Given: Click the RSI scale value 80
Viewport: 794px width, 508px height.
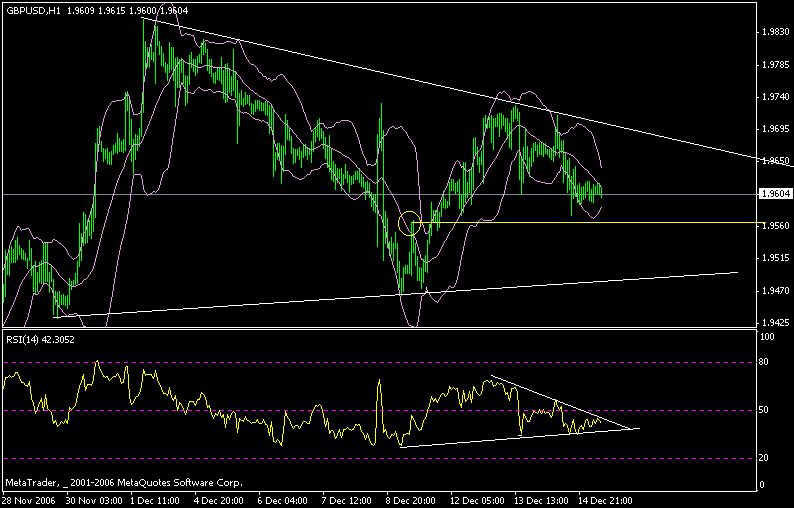Looking at the screenshot, I should (763, 362).
